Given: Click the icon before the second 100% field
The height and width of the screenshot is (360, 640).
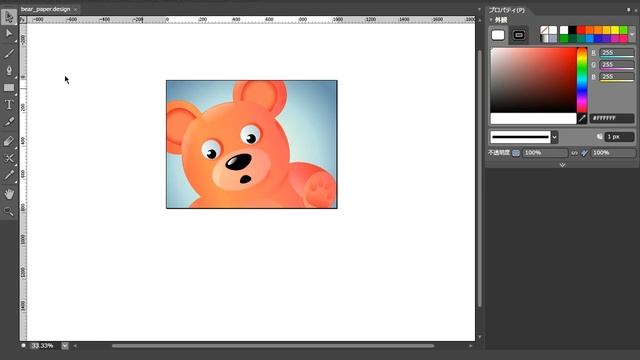Looking at the screenshot, I should coord(585,153).
